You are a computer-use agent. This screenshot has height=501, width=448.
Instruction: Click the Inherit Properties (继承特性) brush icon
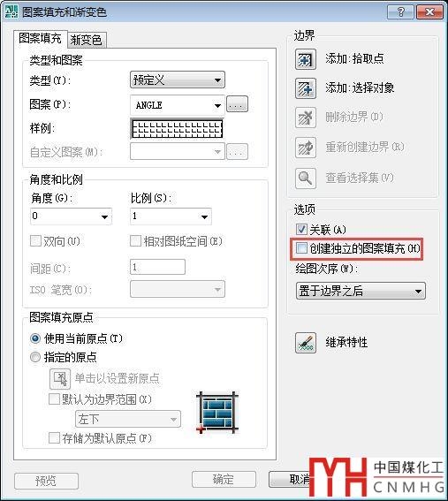click(x=306, y=343)
